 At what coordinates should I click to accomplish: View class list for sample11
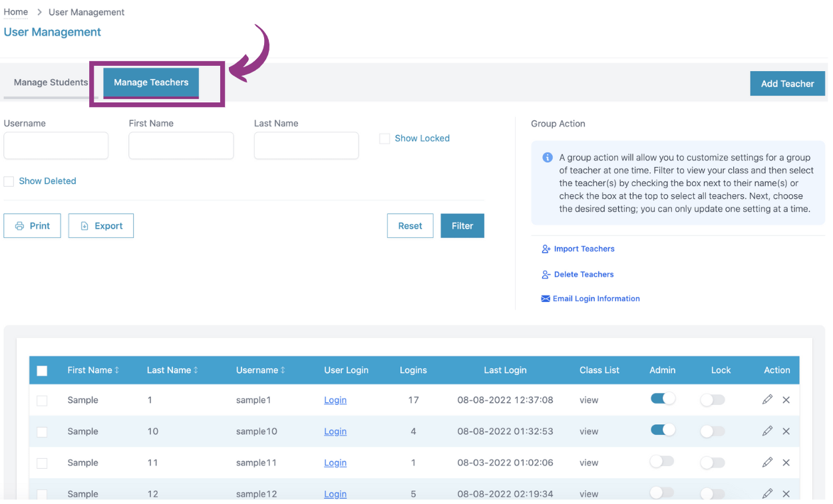pos(589,462)
